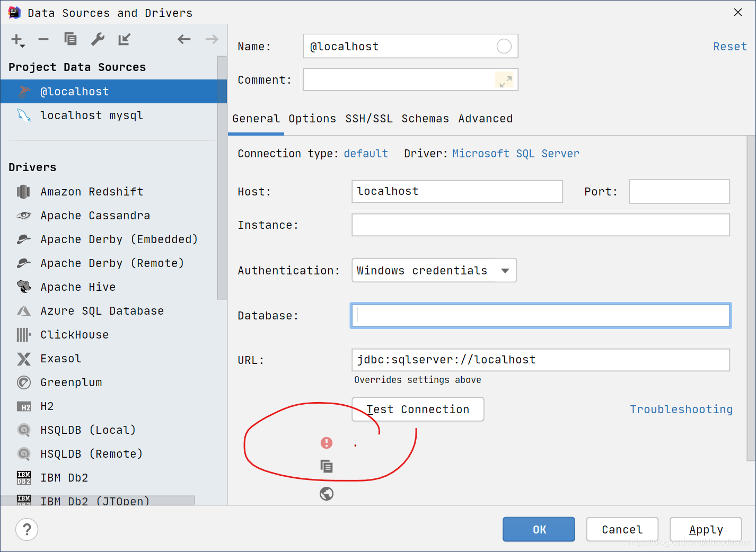The width and height of the screenshot is (756, 552).
Task: Choose the Azure SQL Database driver
Action: 109,311
